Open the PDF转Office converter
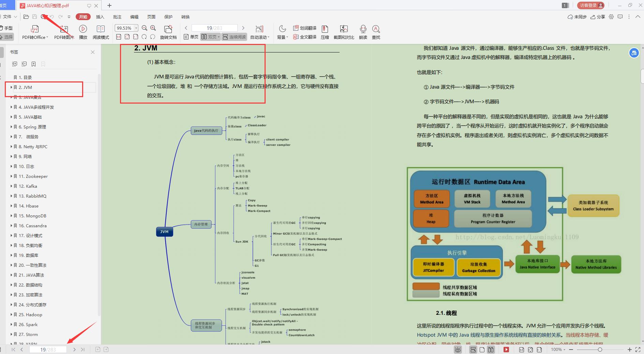The image size is (644, 354). (34, 32)
